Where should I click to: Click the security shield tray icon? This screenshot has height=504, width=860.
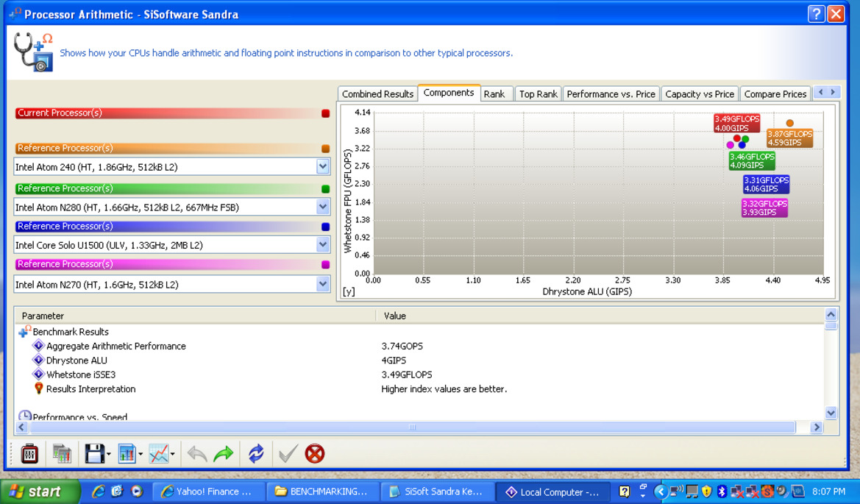[x=706, y=491]
